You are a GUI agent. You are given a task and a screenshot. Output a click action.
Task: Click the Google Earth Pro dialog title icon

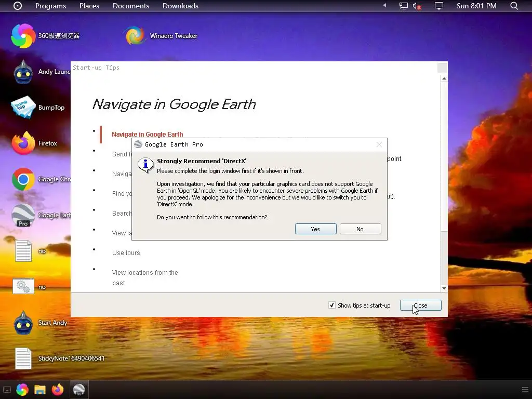click(x=138, y=144)
